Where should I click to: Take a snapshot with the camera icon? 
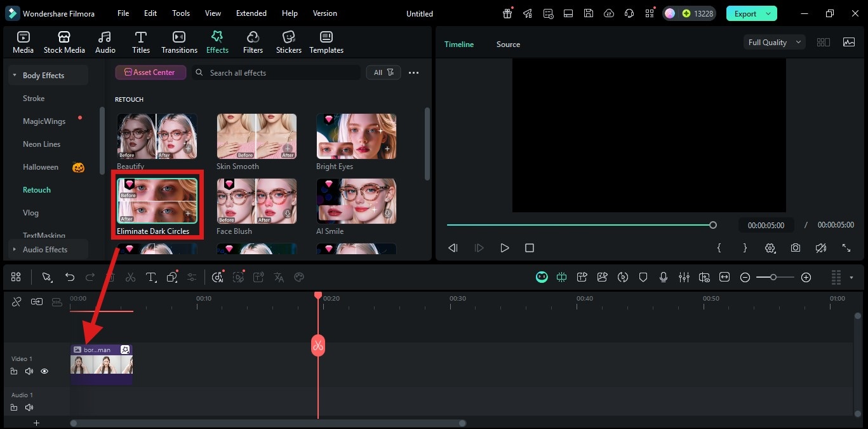pos(796,248)
